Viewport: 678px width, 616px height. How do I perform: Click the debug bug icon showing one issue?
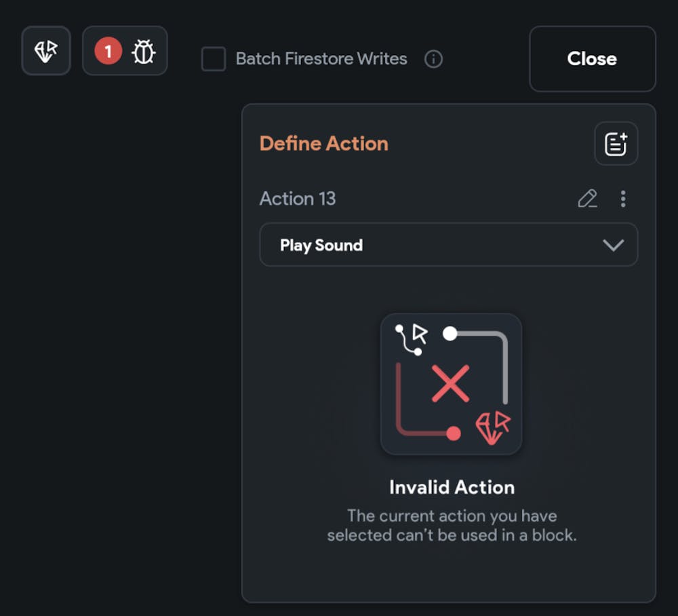click(x=144, y=50)
